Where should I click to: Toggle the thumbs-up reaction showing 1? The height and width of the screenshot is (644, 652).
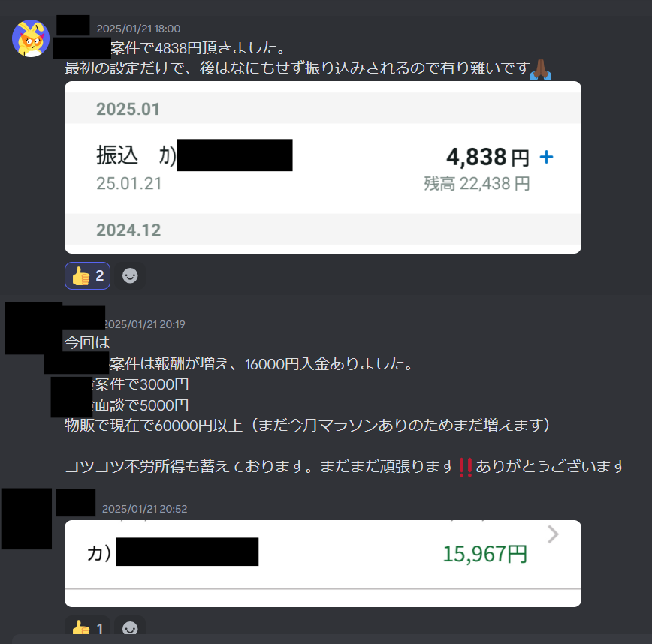coord(87,627)
